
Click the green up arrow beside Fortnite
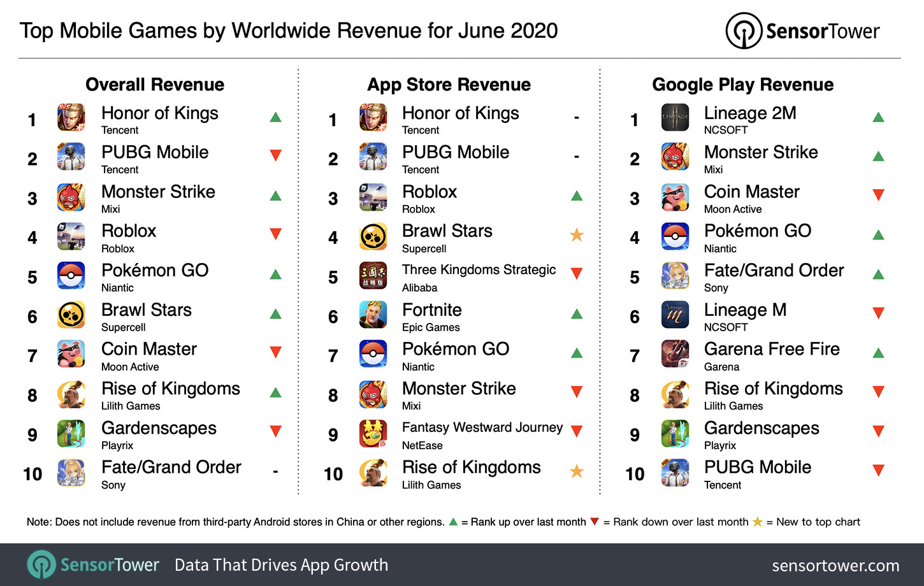coord(577,313)
